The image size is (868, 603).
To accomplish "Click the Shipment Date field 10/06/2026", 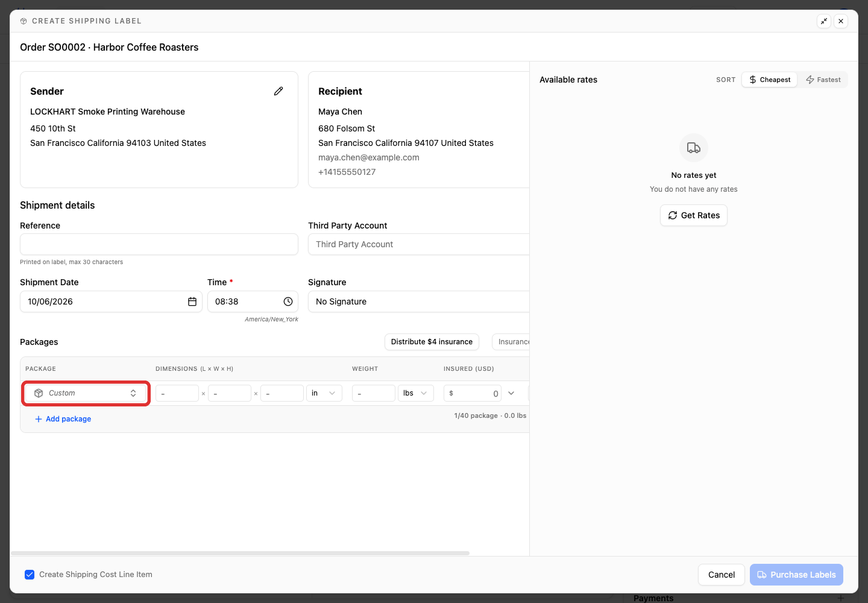I will click(x=111, y=301).
